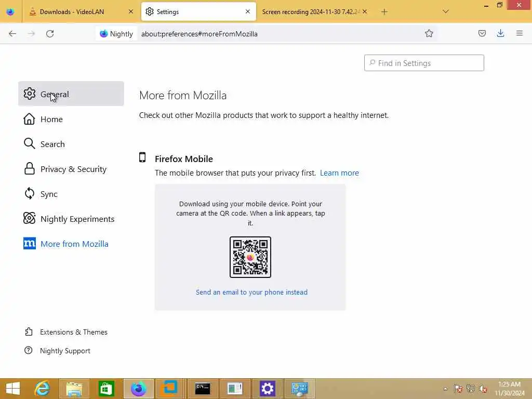Open Nightly Support link
The image size is (532, 399).
[x=58, y=351]
